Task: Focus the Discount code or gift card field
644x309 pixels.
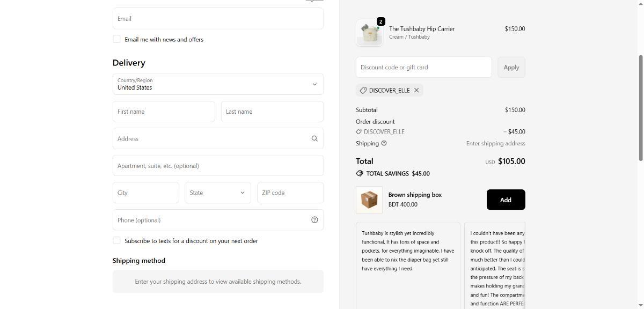Action: click(423, 67)
